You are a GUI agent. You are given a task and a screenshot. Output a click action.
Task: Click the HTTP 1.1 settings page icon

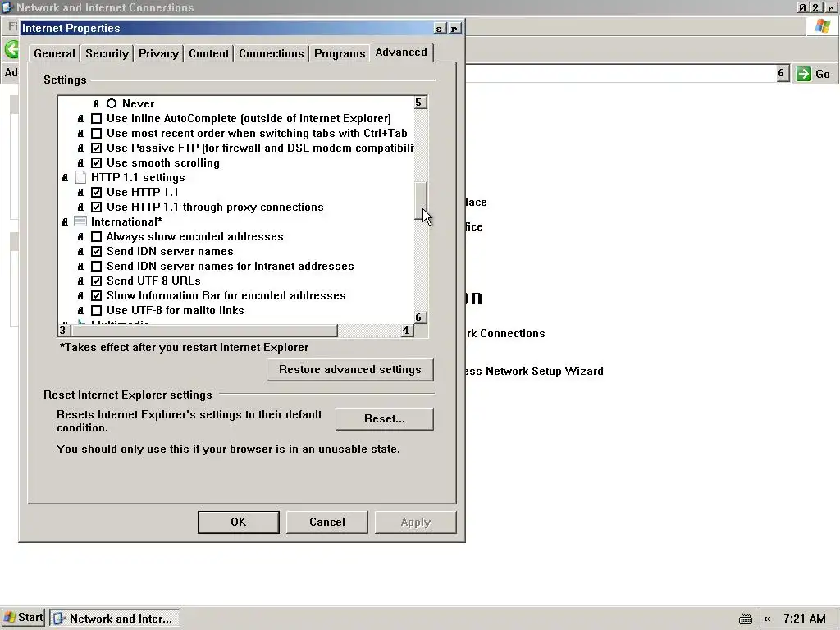(80, 177)
